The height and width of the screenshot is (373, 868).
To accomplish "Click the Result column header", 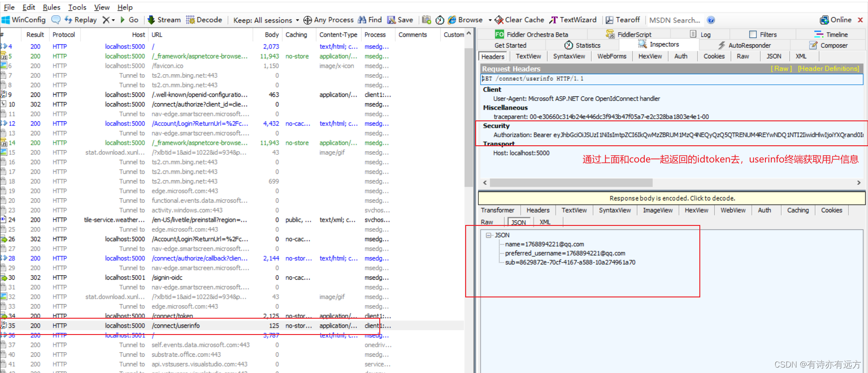I will pyautogui.click(x=35, y=34).
